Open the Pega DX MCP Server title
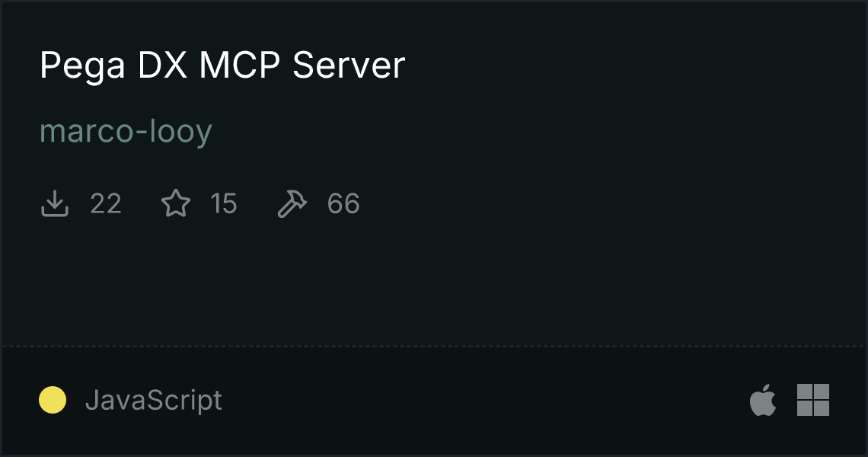 pos(222,66)
